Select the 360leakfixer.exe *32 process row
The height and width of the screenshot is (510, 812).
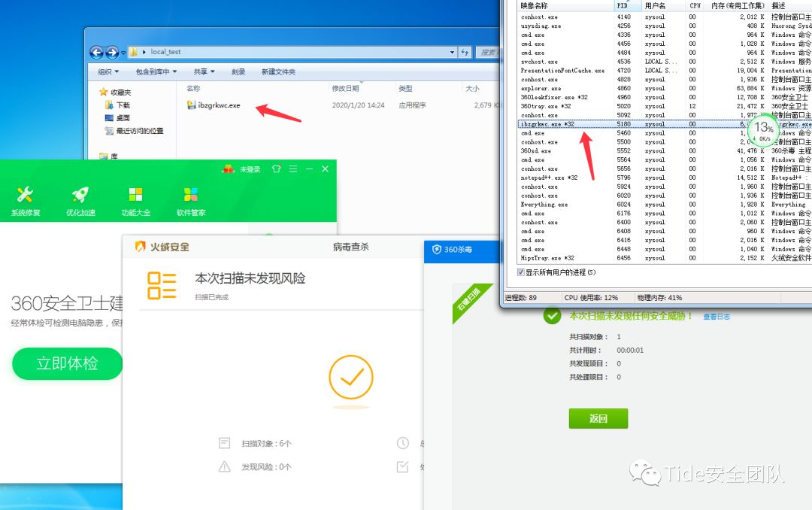tap(665, 98)
